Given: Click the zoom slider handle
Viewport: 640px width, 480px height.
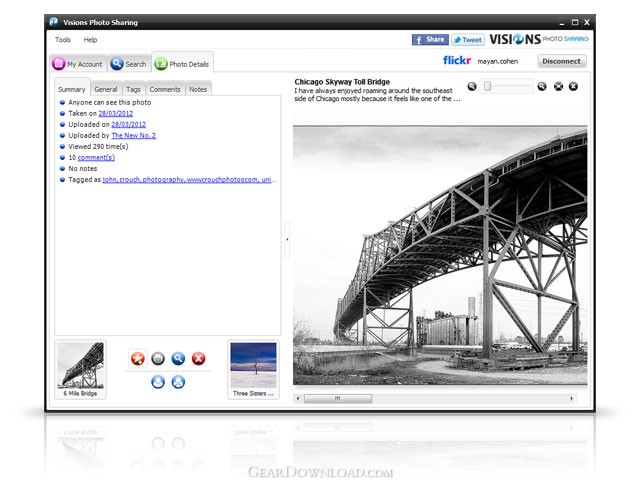Looking at the screenshot, I should coord(488,86).
